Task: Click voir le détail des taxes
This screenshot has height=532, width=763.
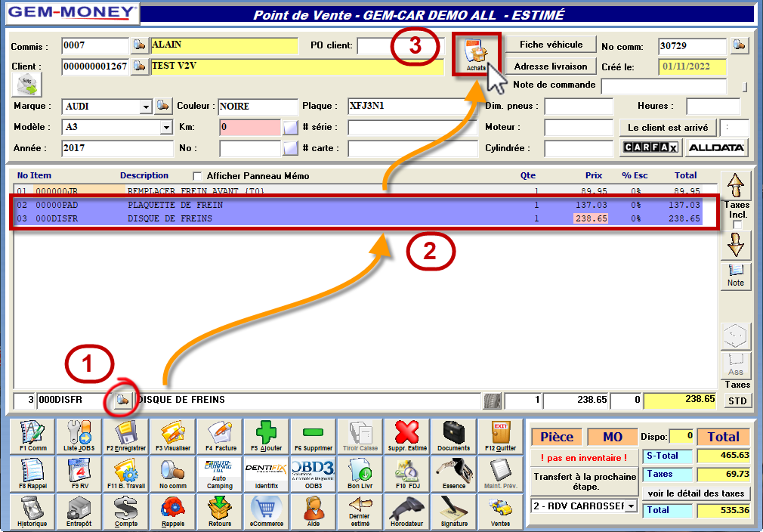Action: [x=696, y=493]
